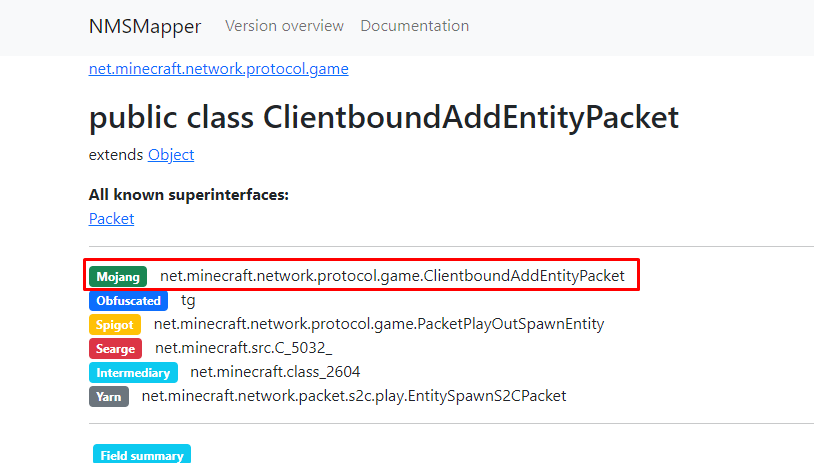
Task: Select the Field summary badge
Action: coord(142,454)
